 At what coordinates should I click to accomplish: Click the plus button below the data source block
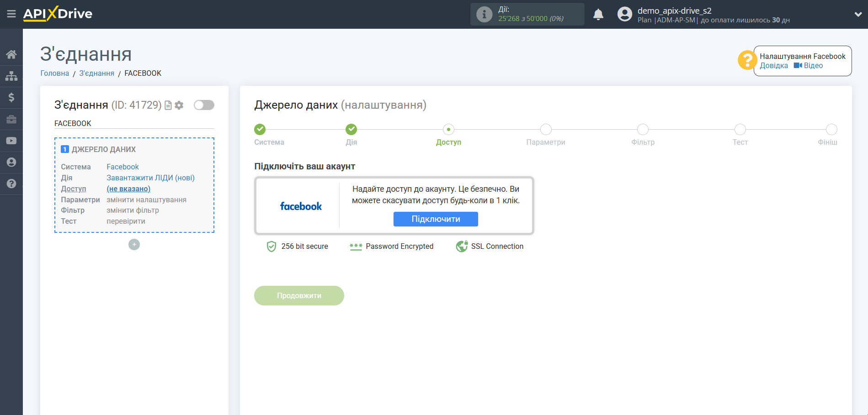tap(133, 245)
